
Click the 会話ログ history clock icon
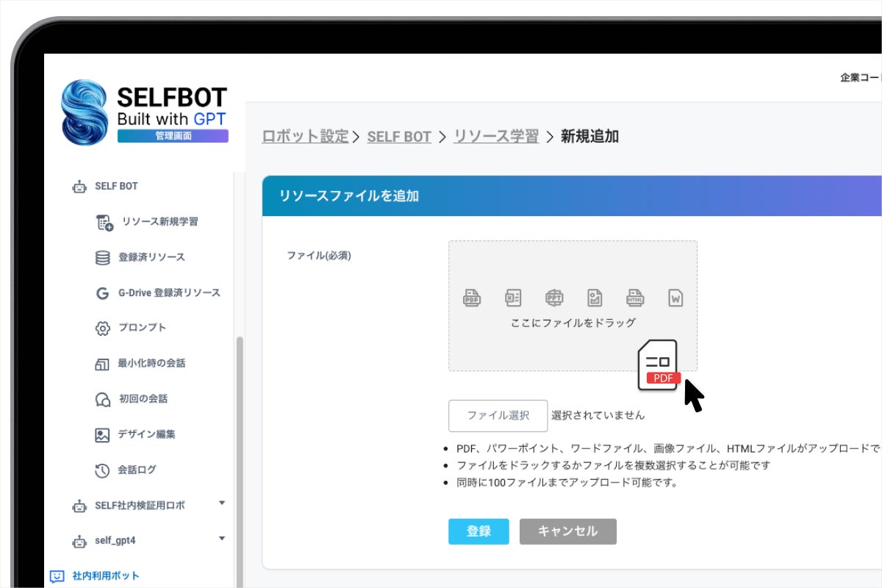(103, 470)
